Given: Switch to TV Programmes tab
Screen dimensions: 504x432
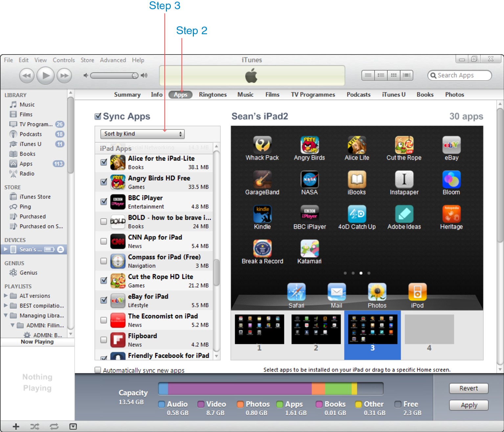Looking at the screenshot, I should (x=313, y=95).
